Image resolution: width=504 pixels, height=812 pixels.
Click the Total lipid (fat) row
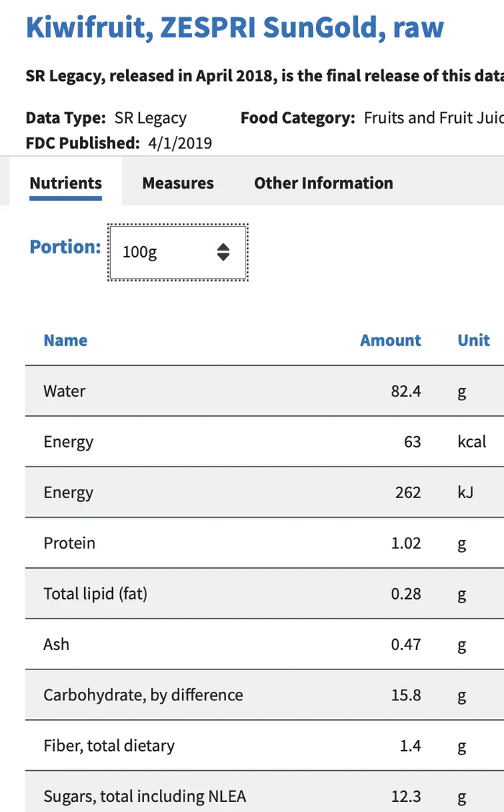[x=95, y=594]
